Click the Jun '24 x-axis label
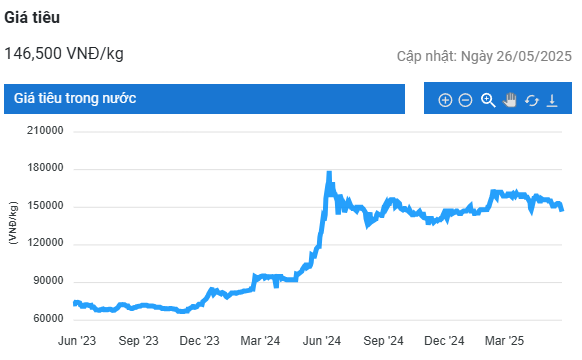 (x=321, y=341)
